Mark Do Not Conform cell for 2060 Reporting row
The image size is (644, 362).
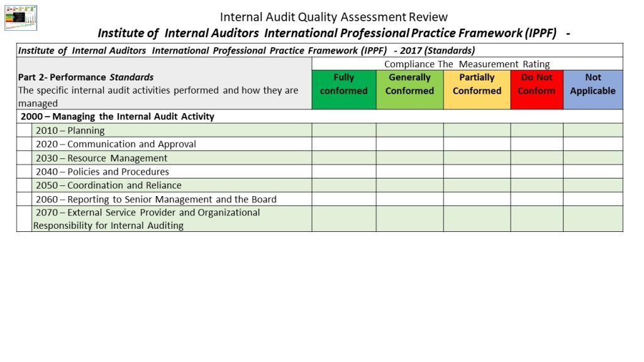[x=537, y=199]
